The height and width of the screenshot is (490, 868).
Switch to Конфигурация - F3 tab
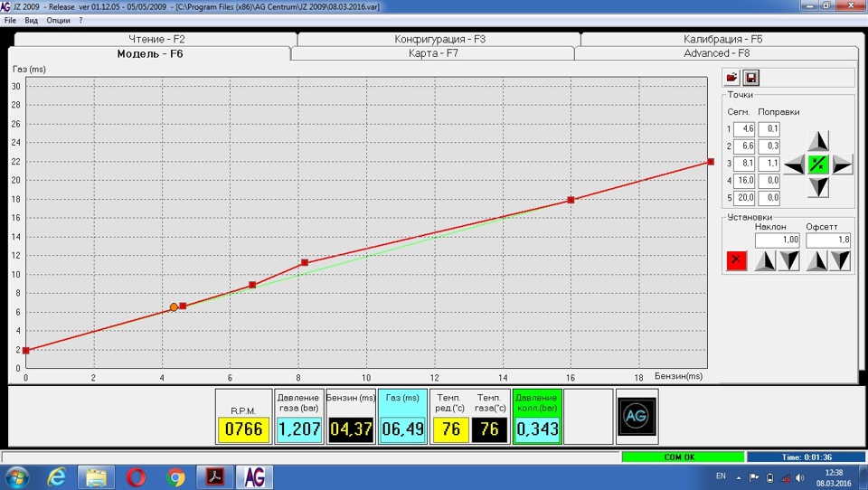(439, 39)
